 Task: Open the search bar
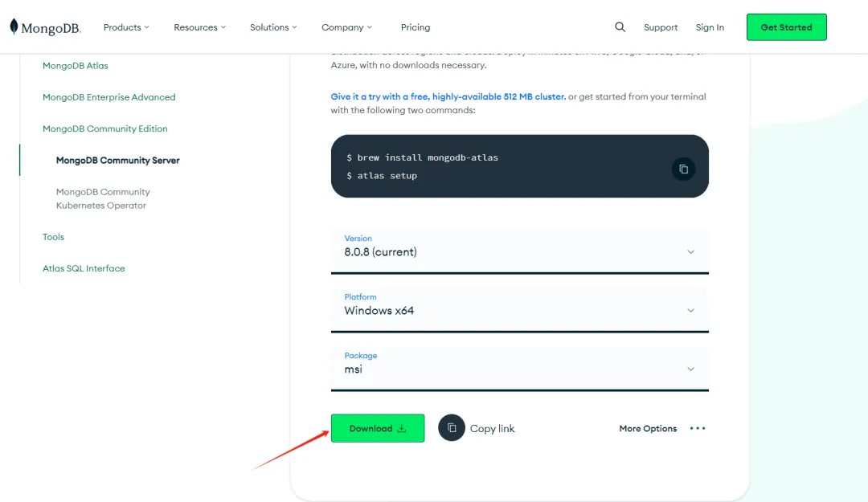click(620, 27)
